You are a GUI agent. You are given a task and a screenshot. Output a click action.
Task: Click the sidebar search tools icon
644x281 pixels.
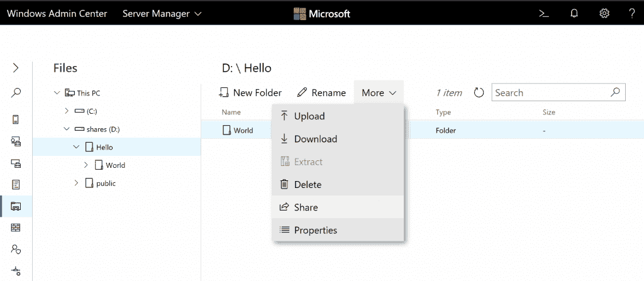point(16,92)
